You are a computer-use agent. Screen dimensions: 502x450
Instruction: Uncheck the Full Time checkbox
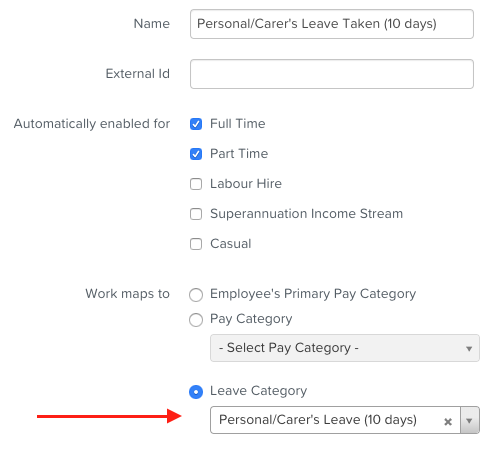coord(196,124)
